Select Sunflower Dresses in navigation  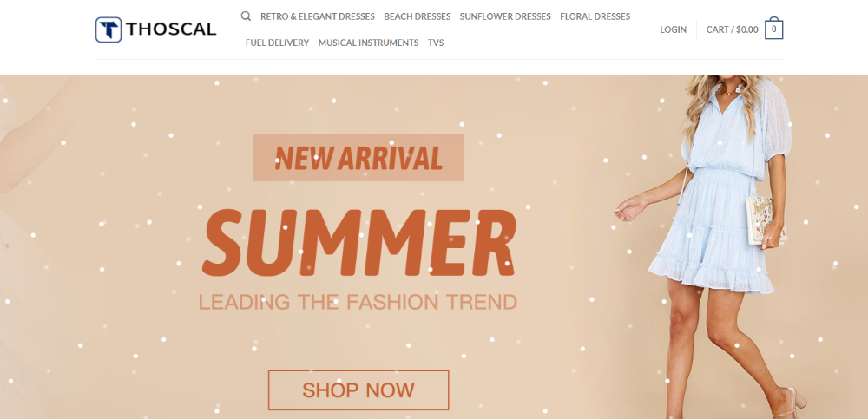click(x=505, y=16)
